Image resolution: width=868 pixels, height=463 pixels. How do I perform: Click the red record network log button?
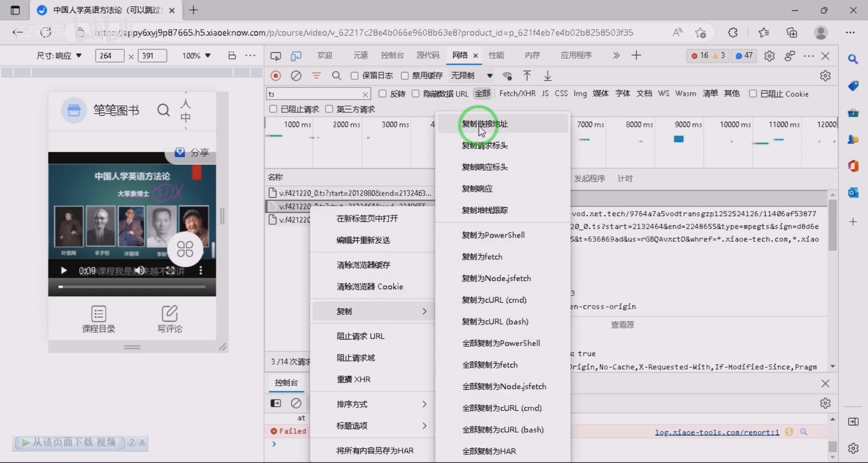(x=275, y=75)
